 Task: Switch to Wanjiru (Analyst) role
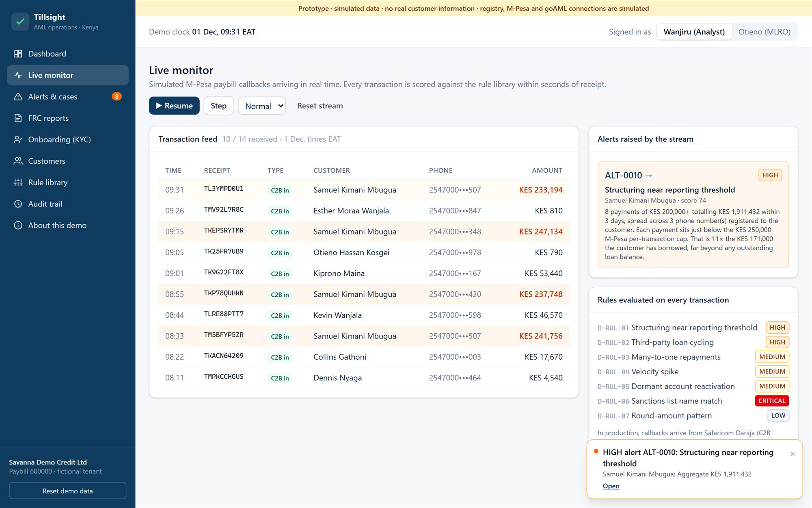pyautogui.click(x=694, y=32)
